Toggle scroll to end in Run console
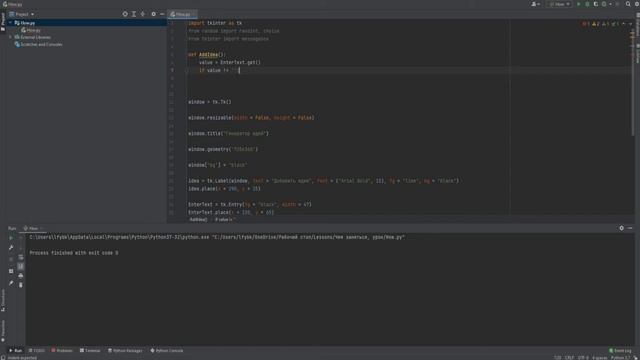This screenshot has height=360, width=640. click(x=21, y=266)
